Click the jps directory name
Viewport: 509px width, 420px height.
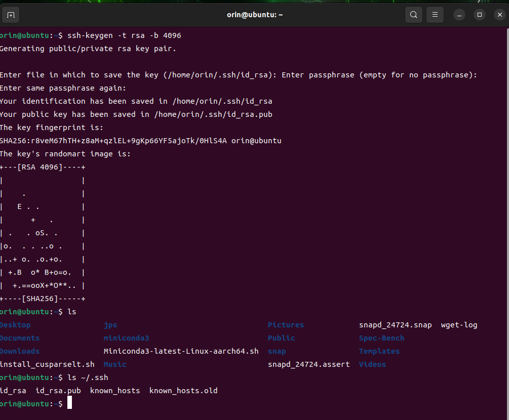click(110, 325)
